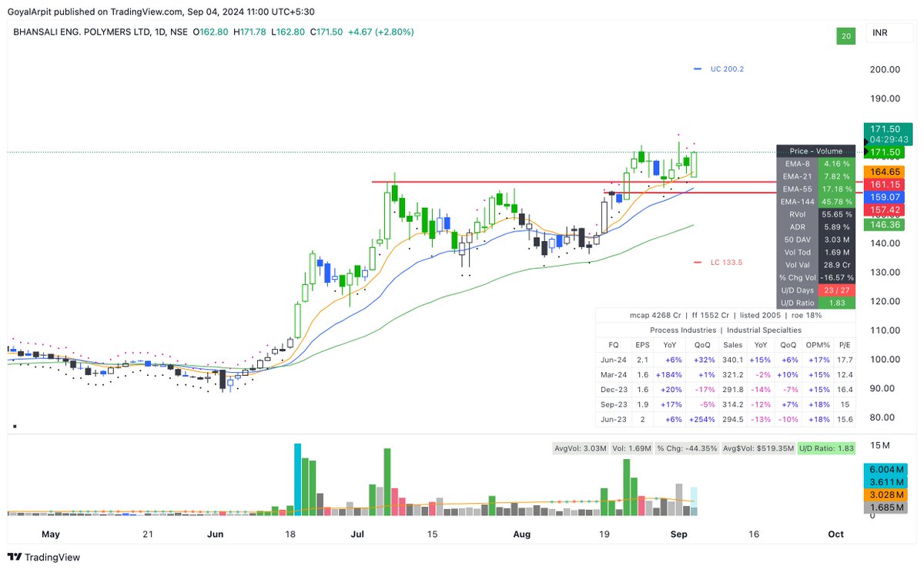The height and width of the screenshot is (570, 924).
Task: Click the Jul date axis label
Action: tap(357, 534)
